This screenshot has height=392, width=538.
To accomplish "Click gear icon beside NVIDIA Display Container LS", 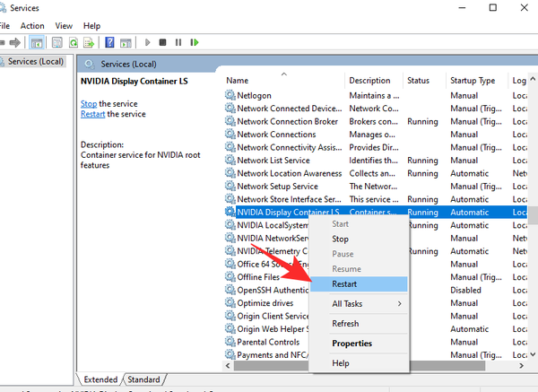I will pos(230,212).
